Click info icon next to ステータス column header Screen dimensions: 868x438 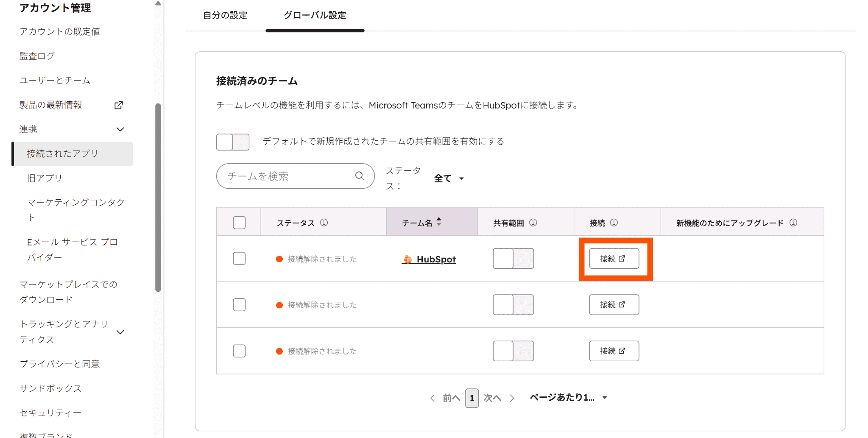pyautogui.click(x=324, y=223)
